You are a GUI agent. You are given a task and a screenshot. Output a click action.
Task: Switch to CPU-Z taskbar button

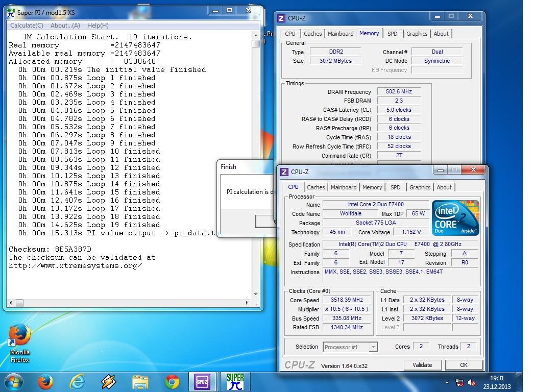click(x=202, y=382)
